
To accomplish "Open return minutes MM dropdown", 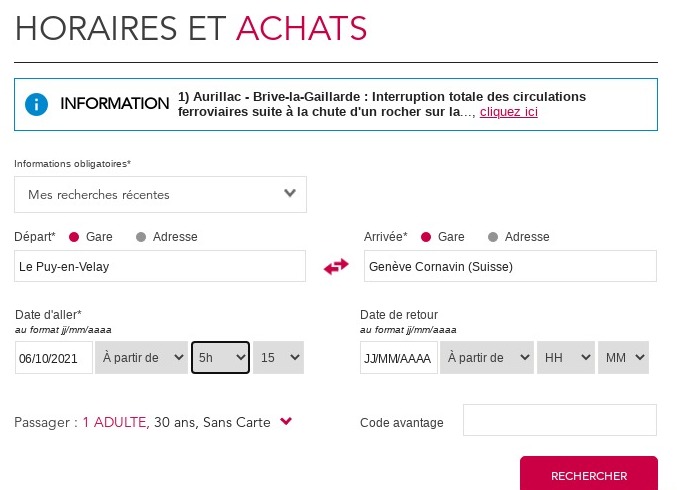I will tap(623, 357).
